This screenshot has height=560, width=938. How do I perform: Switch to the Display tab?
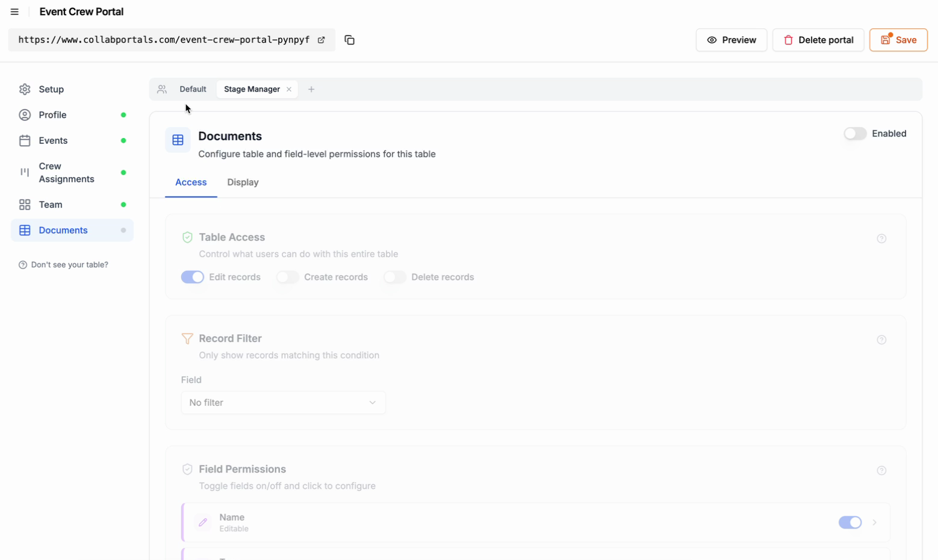[x=243, y=182]
